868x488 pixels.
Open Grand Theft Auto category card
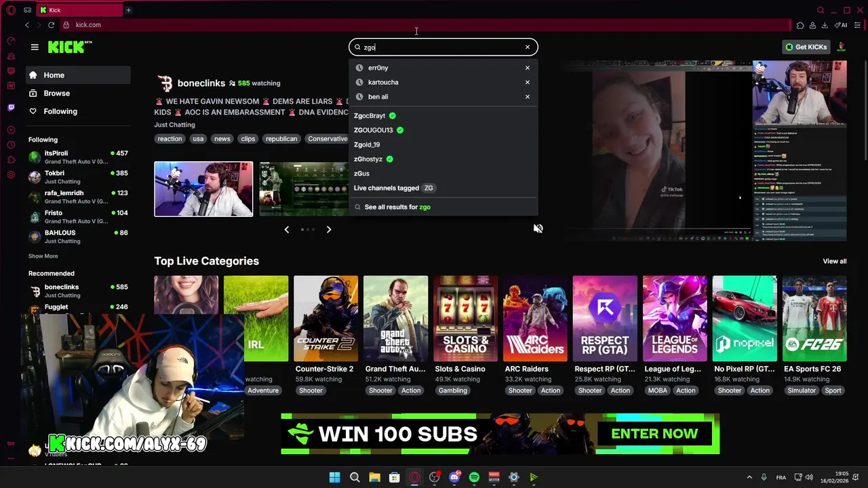click(395, 319)
